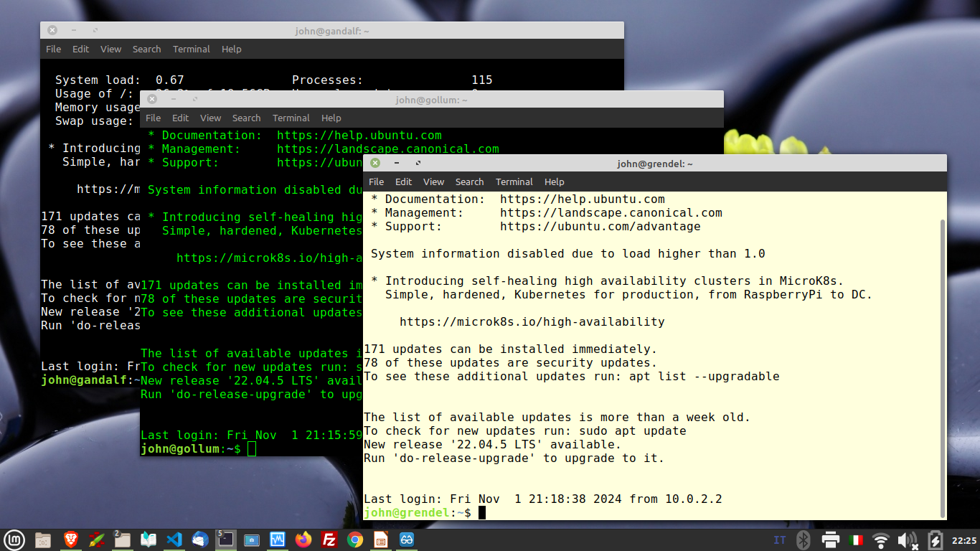The image size is (980, 551).
Task: Open the Wi-Fi network tray icon
Action: point(880,540)
